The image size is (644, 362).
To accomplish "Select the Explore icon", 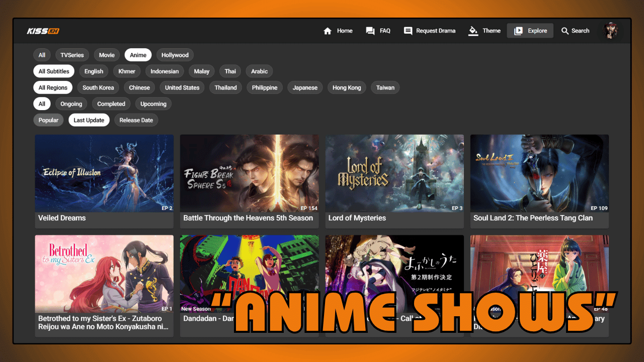I will (519, 31).
